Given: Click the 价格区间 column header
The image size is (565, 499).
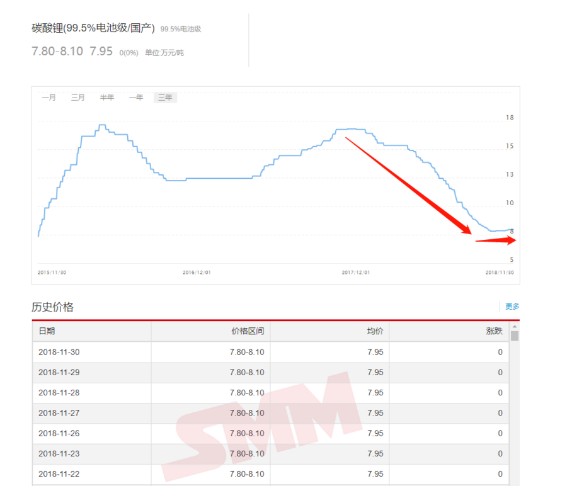Looking at the screenshot, I should coord(248,331).
